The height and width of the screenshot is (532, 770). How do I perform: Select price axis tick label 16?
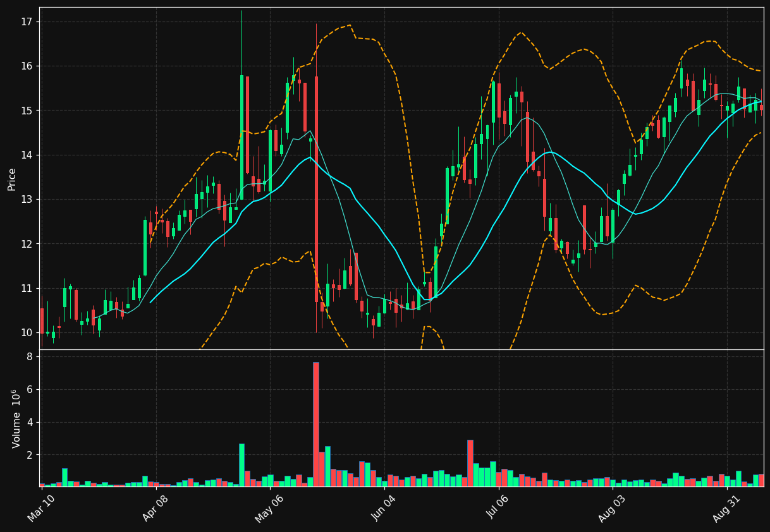coord(28,66)
